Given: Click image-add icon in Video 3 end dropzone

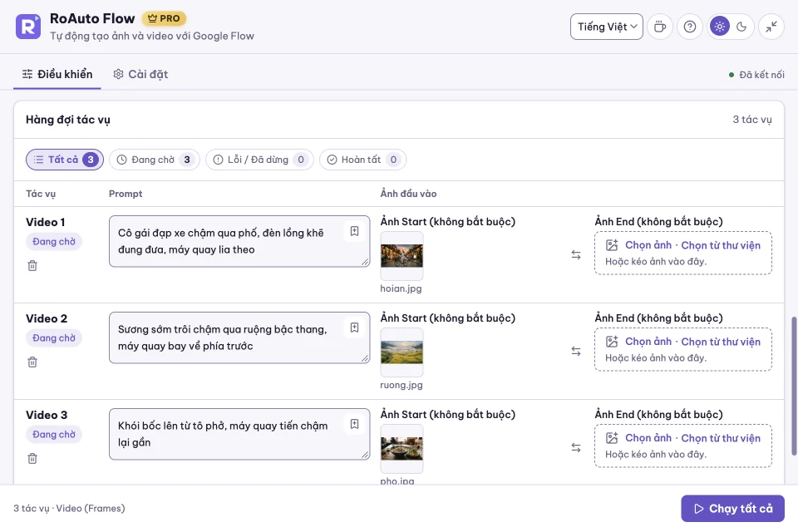Looking at the screenshot, I should click(x=612, y=438).
